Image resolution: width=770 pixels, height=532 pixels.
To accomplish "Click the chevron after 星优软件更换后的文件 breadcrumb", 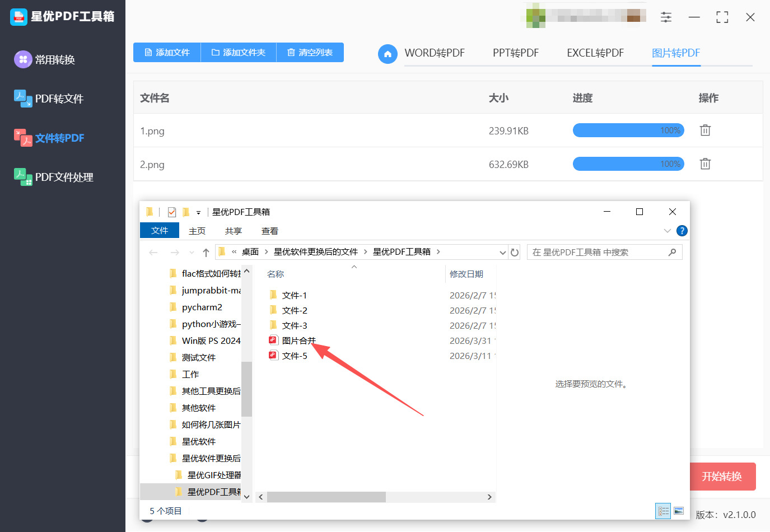I will (365, 252).
